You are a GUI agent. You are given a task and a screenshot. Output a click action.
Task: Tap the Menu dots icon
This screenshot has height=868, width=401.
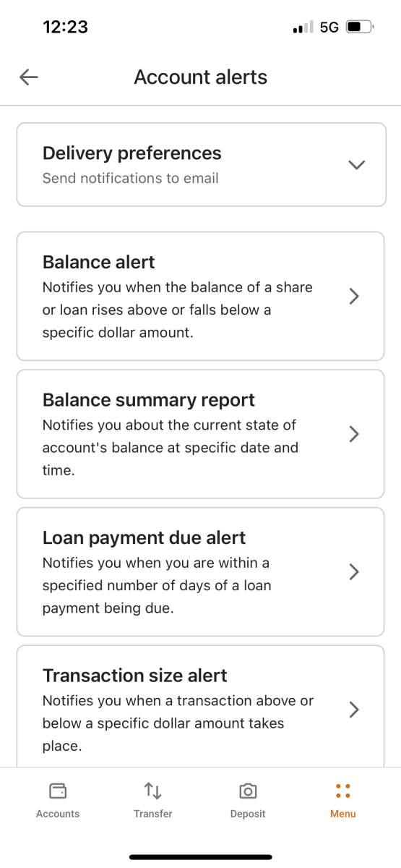343,791
